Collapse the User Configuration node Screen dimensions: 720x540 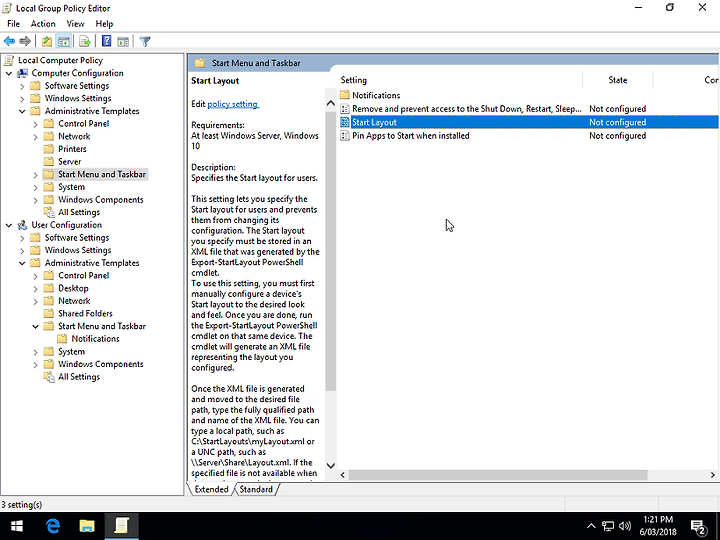point(9,225)
